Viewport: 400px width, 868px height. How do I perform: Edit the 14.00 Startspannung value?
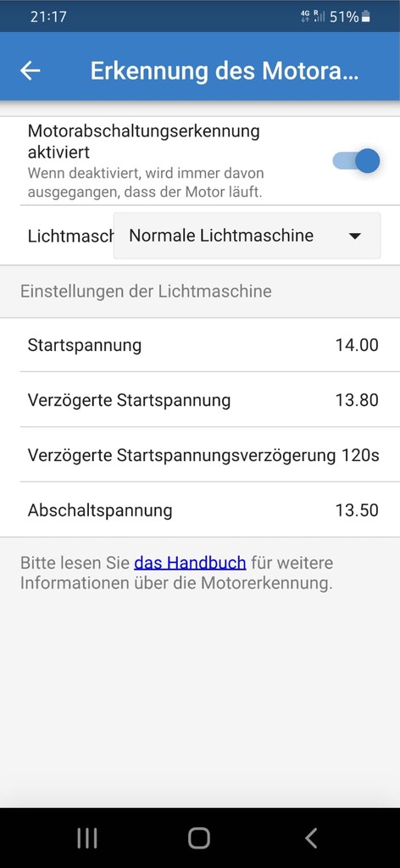tap(357, 345)
